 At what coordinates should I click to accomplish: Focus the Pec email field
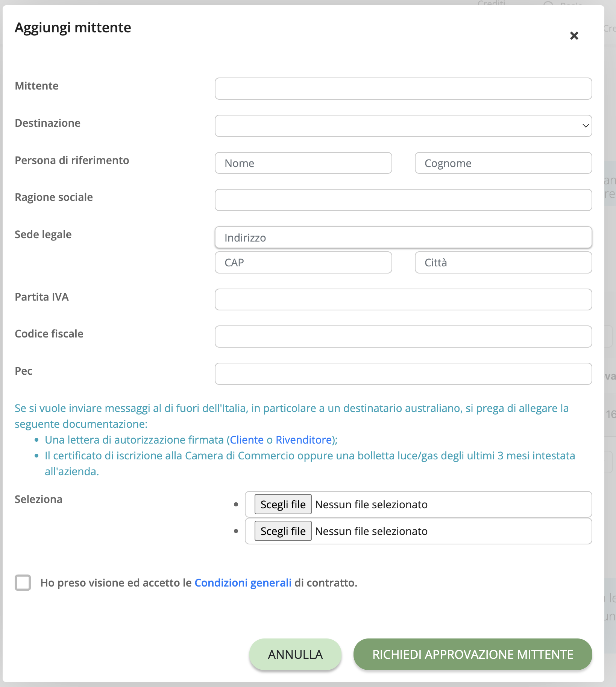point(403,374)
